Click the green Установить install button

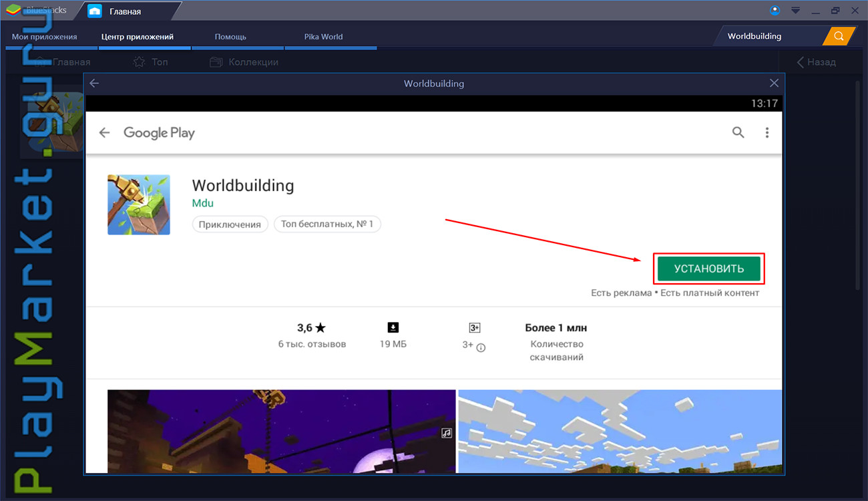[x=709, y=269]
